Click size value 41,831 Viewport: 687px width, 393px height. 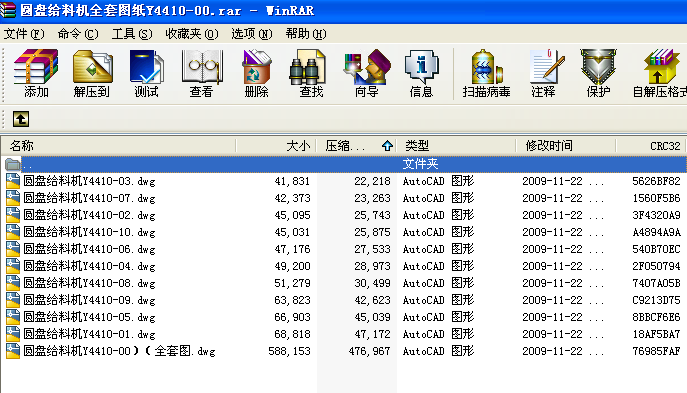click(x=292, y=181)
